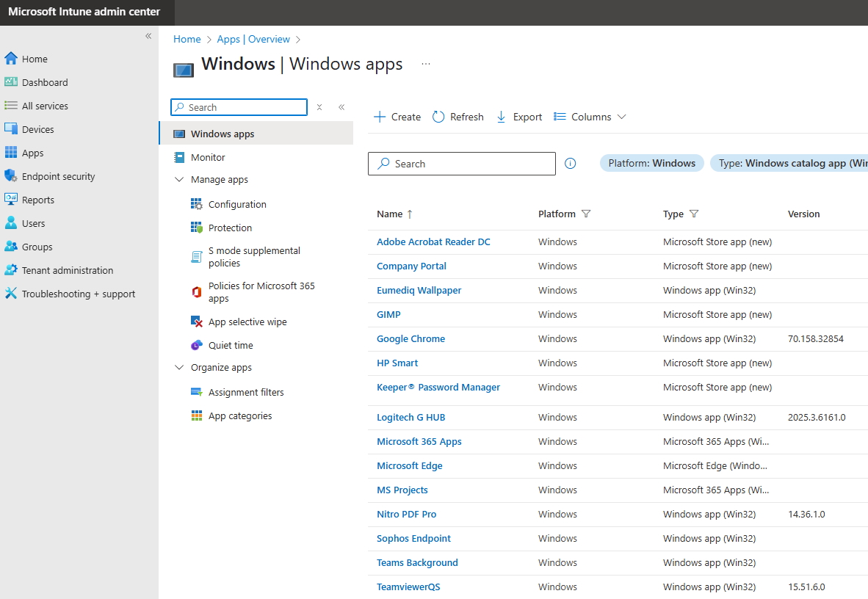Focus the apps list Search box

[x=462, y=163]
